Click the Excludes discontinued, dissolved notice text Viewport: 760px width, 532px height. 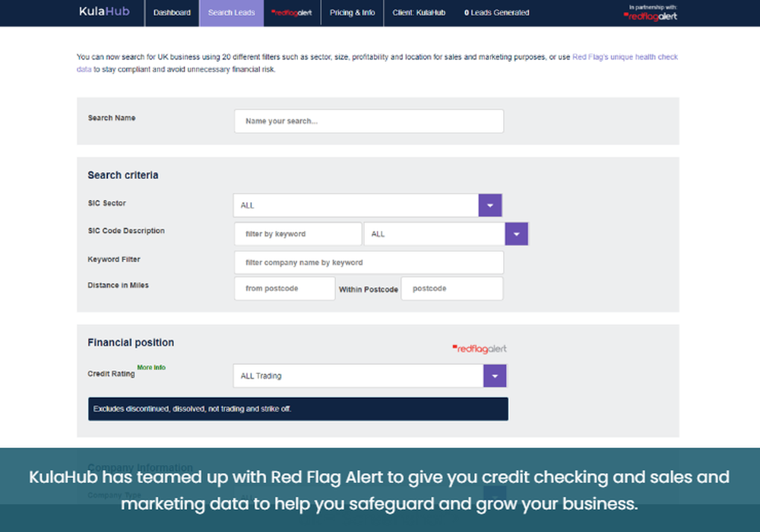192,409
